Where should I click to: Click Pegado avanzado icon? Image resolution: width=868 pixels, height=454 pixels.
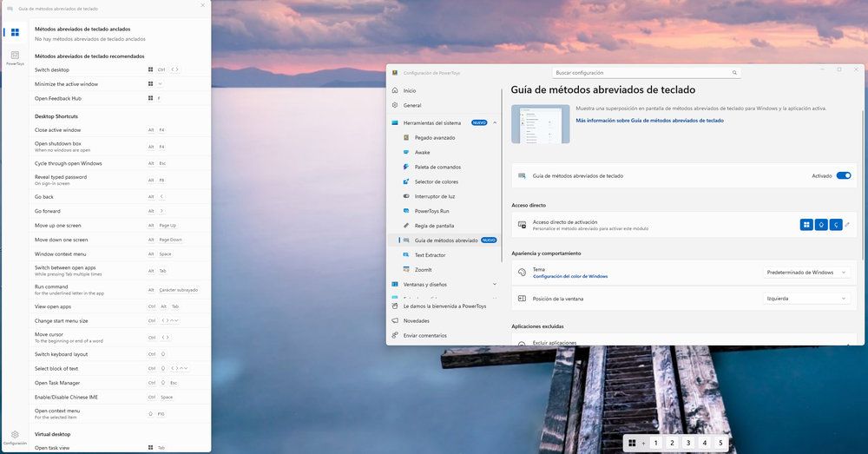405,137
